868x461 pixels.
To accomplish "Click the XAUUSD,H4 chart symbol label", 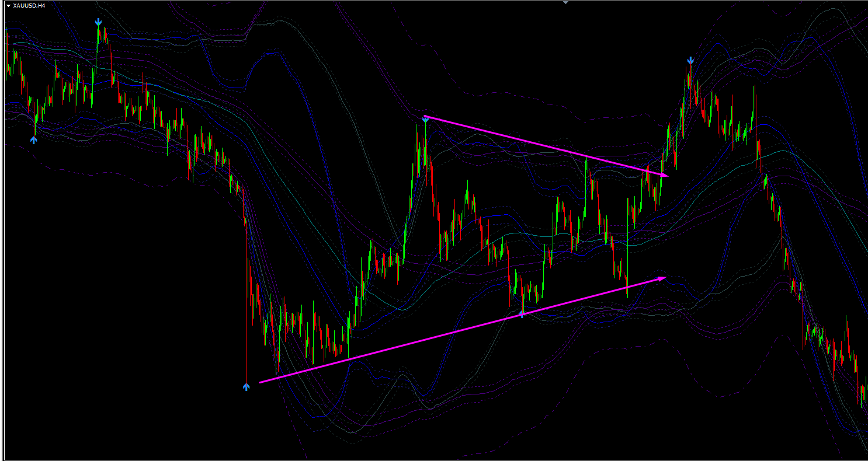I will 29,5.
